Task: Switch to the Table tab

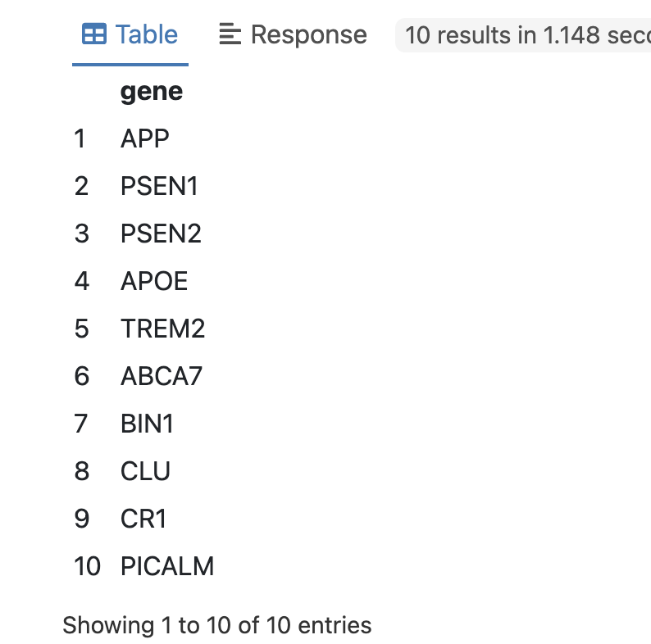Action: point(130,35)
